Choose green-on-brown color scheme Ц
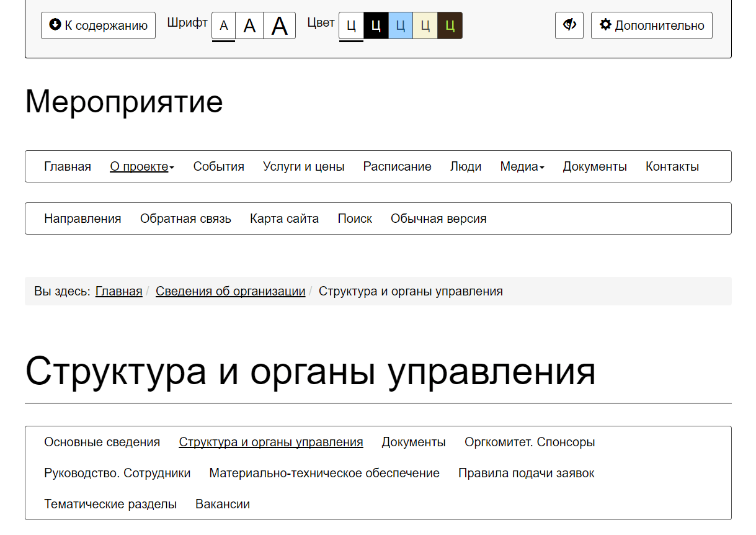Image resolution: width=756 pixels, height=535 pixels. pos(450,26)
